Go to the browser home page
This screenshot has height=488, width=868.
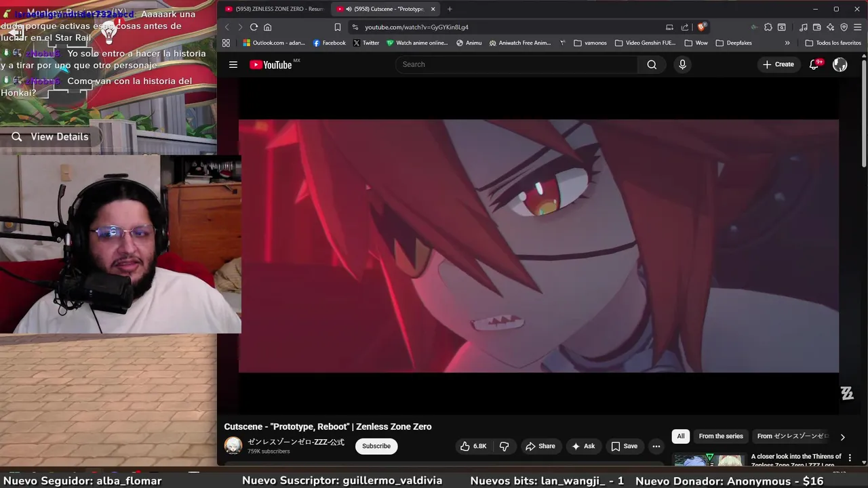(x=268, y=27)
